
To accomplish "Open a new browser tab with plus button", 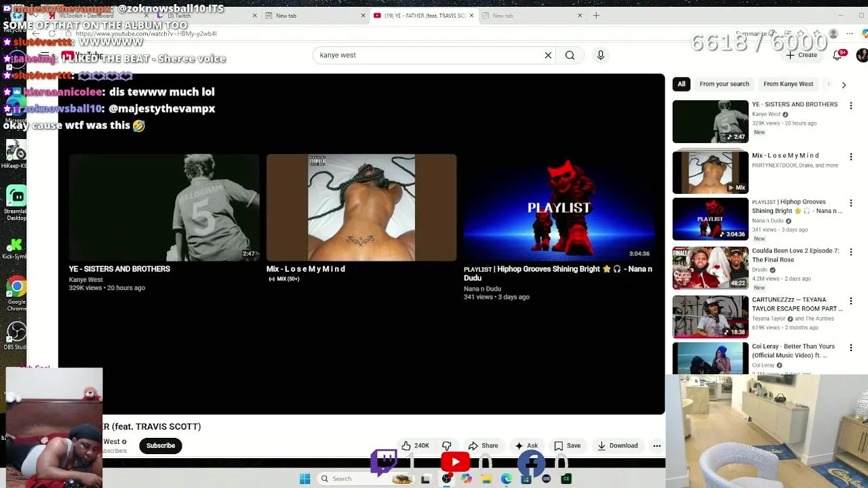I will [596, 15].
